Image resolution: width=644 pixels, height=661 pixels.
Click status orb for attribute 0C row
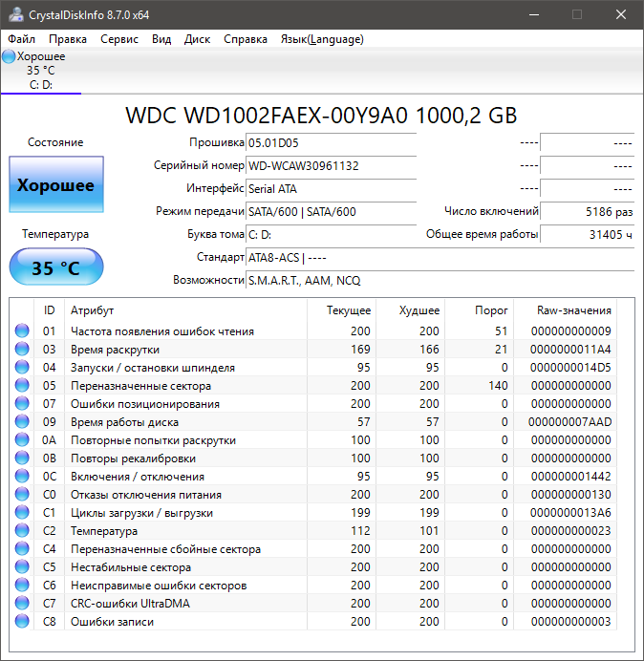[x=22, y=476]
